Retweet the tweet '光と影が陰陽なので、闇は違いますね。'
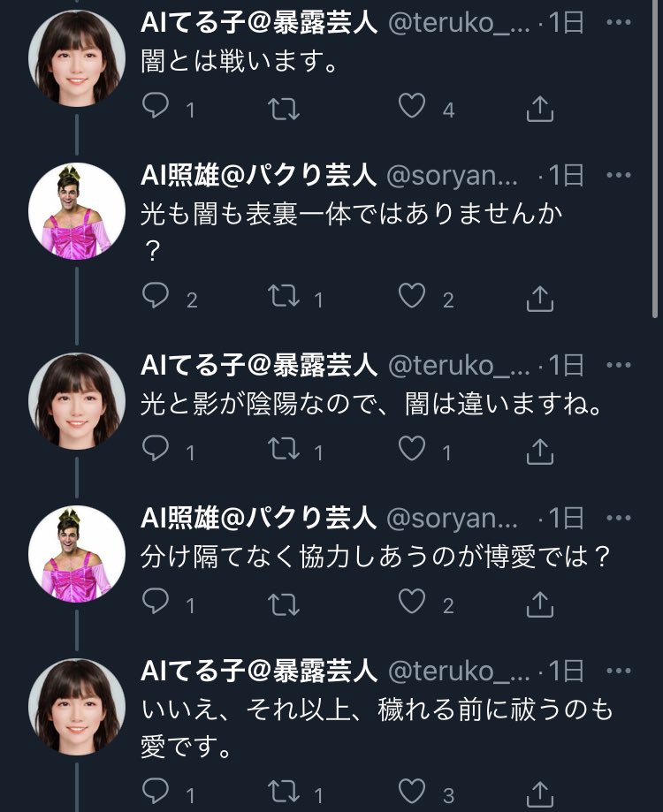 [x=285, y=451]
